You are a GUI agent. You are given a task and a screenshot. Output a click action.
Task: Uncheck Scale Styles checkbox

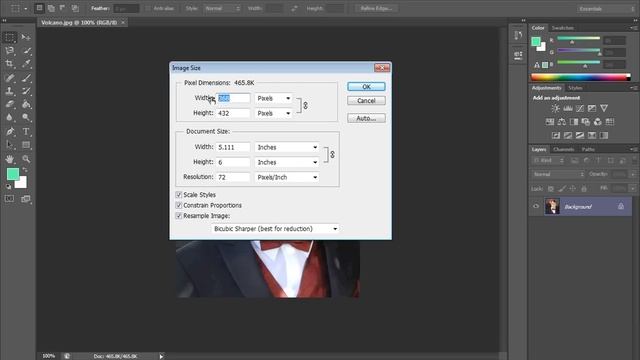tap(178, 195)
